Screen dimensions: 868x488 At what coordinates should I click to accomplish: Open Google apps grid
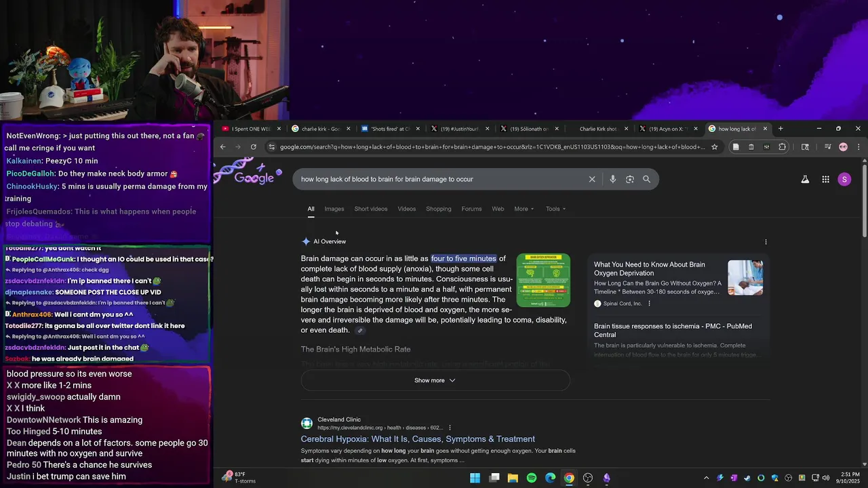pos(825,179)
